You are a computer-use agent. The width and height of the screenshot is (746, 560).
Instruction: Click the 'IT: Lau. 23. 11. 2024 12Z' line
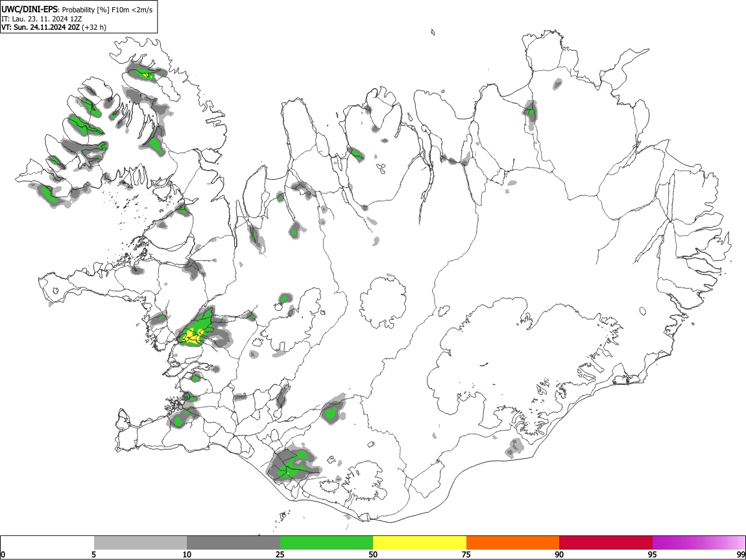pyautogui.click(x=42, y=19)
